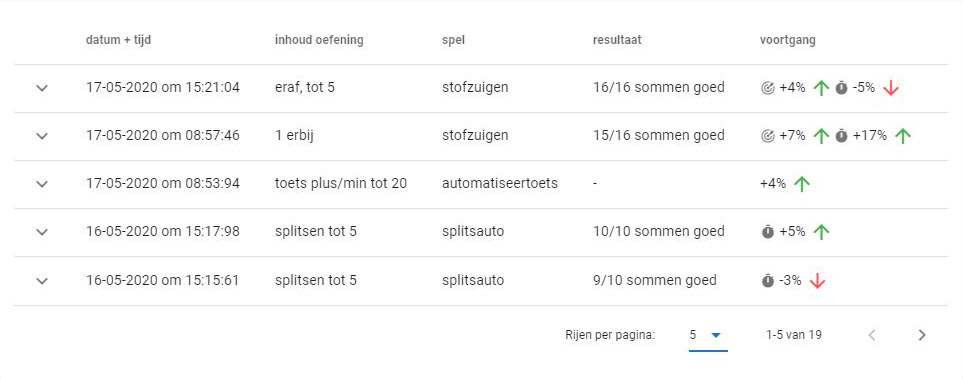Click the red down arrow beside -3%
The height and width of the screenshot is (379, 963).
[817, 281]
